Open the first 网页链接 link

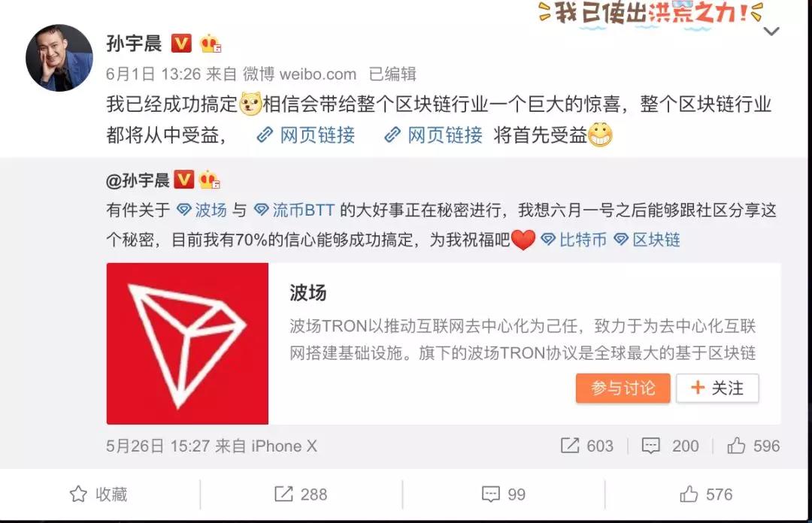click(x=305, y=135)
